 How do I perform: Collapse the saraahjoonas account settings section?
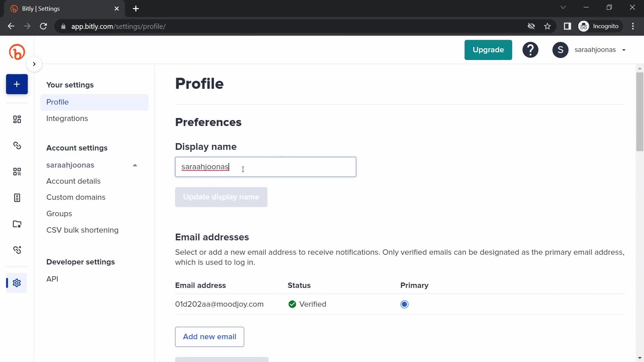135,165
